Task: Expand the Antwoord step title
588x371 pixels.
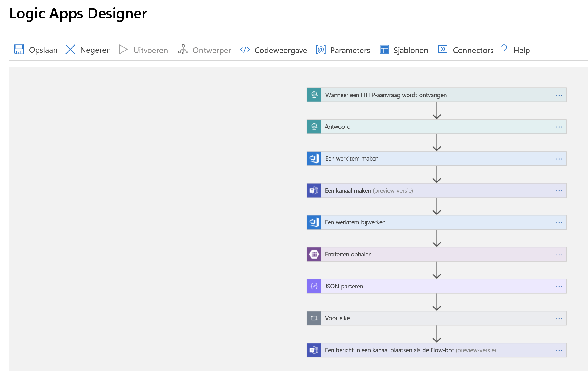Action: coord(337,127)
